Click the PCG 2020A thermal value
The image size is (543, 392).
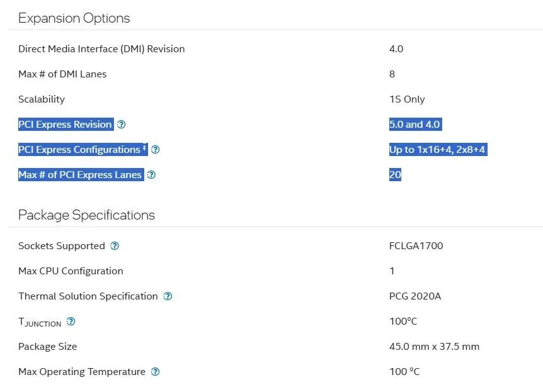click(x=414, y=296)
